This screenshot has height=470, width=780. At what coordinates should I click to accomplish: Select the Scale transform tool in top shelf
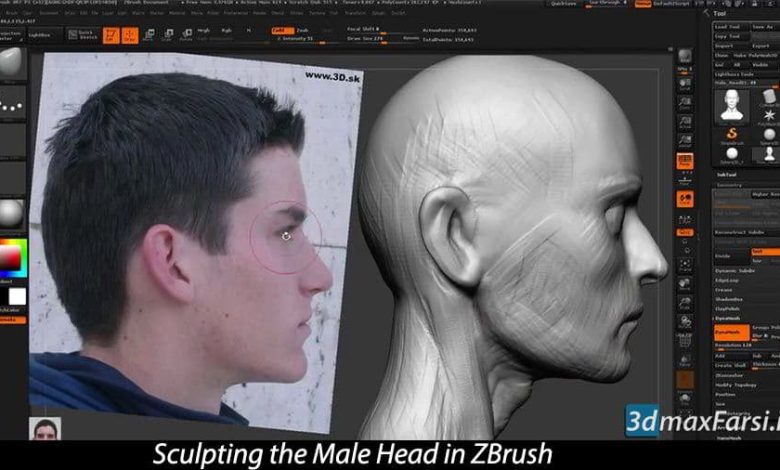pyautogui.click(x=168, y=35)
